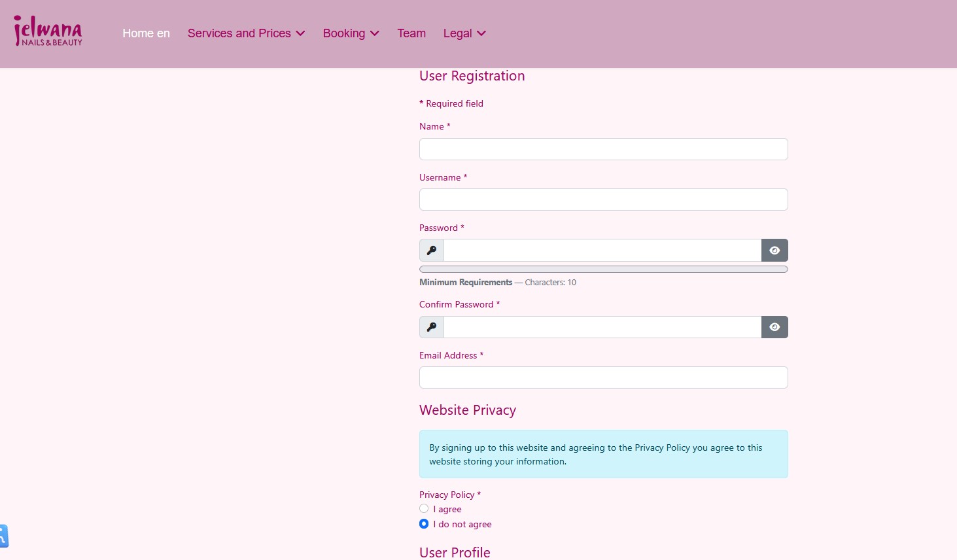
Task: Open the accessibility widget icon
Action: coord(3,536)
